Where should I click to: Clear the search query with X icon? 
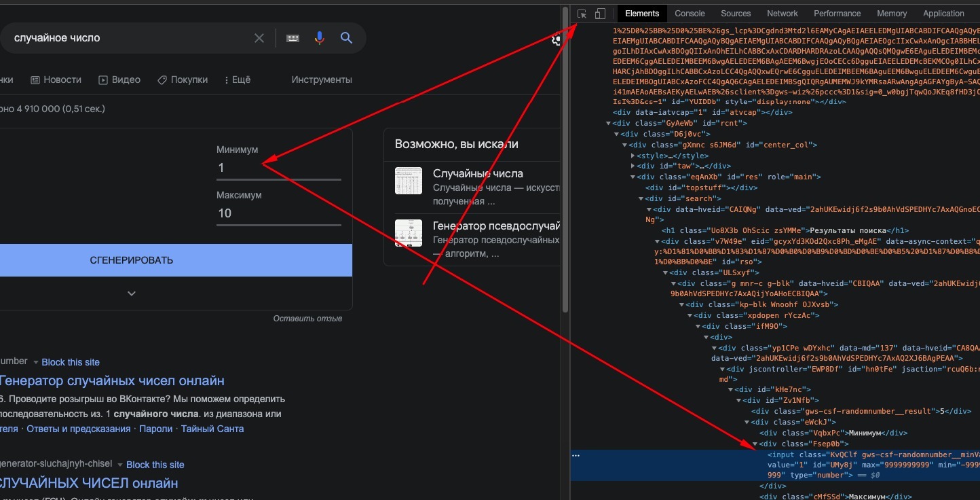pos(259,38)
